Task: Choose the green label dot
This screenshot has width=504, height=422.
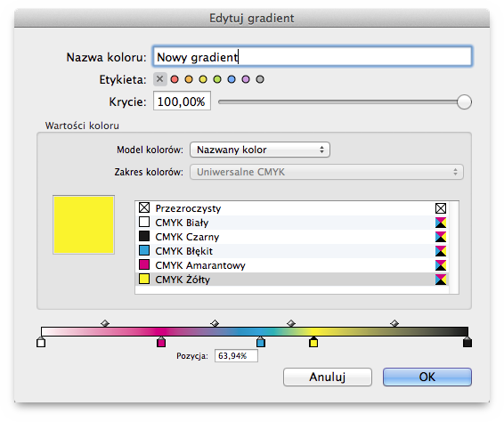Action: 217,79
